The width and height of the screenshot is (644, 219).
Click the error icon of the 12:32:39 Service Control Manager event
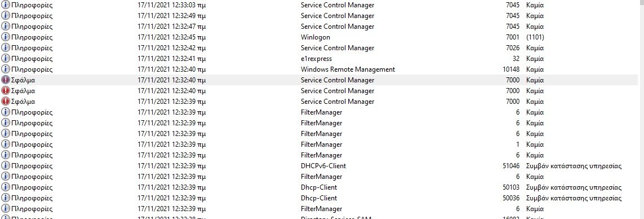tap(6, 101)
